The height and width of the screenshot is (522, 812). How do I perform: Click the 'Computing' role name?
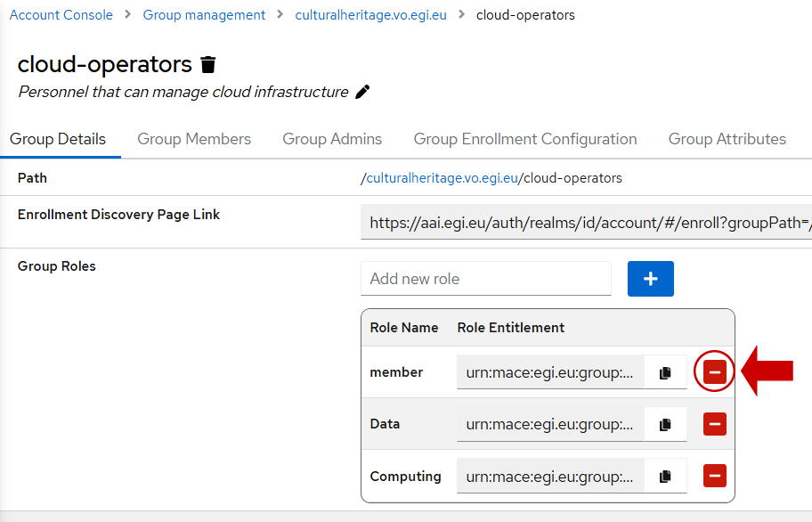click(405, 477)
